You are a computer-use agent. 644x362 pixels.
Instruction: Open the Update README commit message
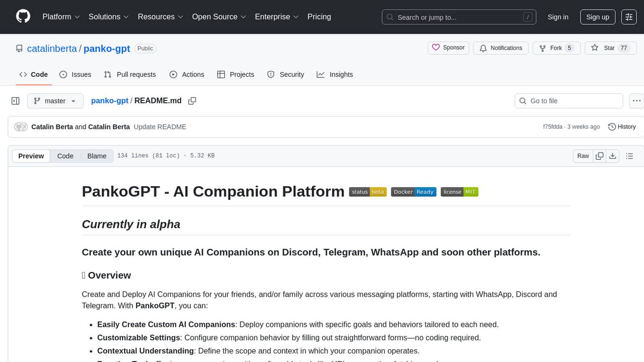coord(160,127)
